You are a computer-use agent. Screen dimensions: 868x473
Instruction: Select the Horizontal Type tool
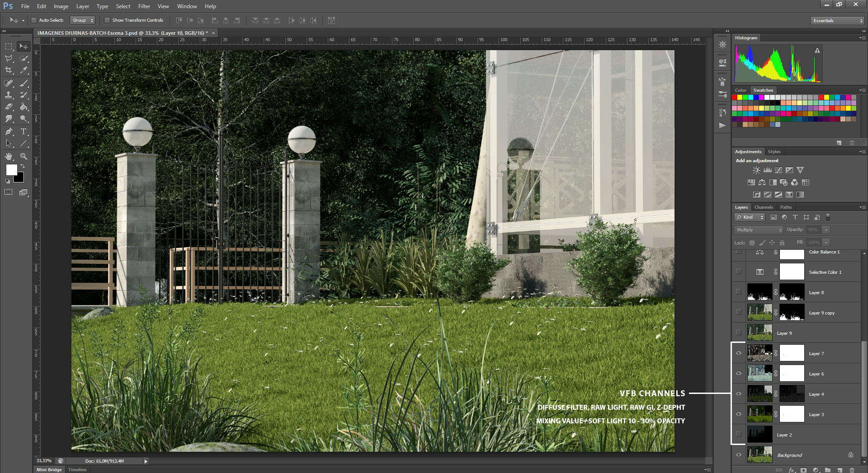click(x=24, y=131)
